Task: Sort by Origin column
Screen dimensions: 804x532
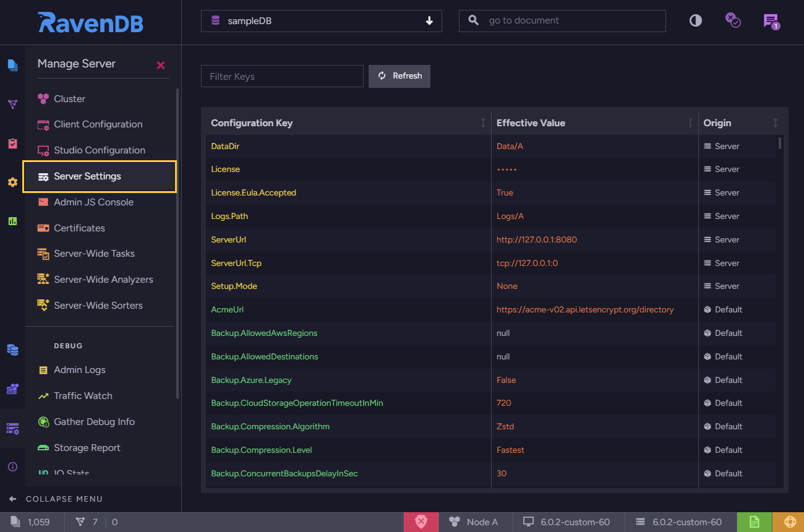Action: pos(740,123)
